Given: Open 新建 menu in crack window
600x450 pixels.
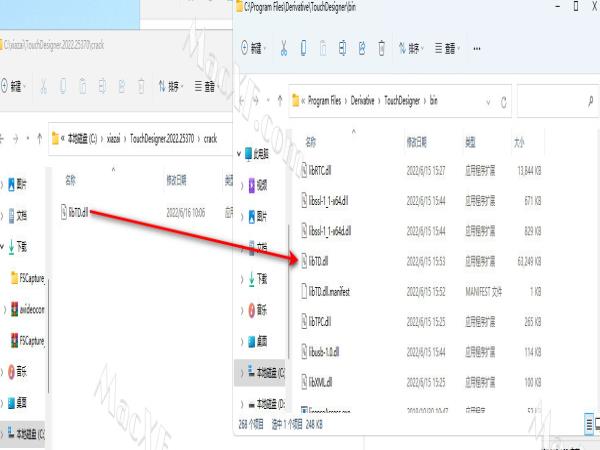Looking at the screenshot, I should pos(13,86).
